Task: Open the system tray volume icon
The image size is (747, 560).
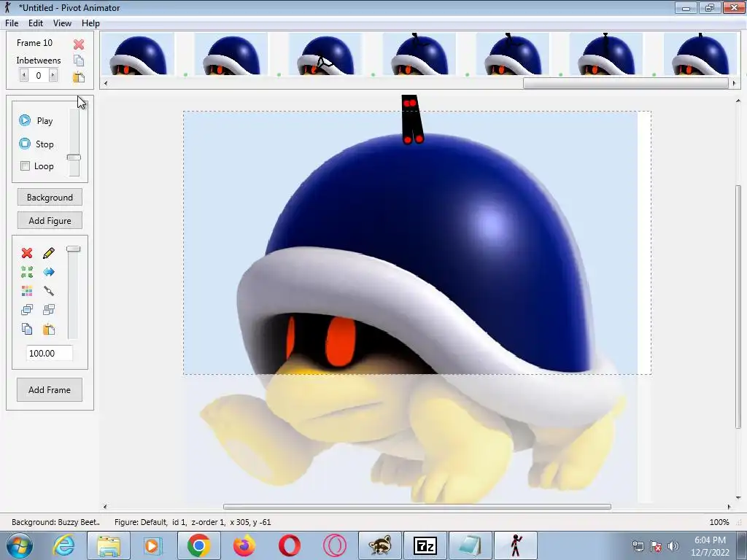Action: tap(673, 546)
